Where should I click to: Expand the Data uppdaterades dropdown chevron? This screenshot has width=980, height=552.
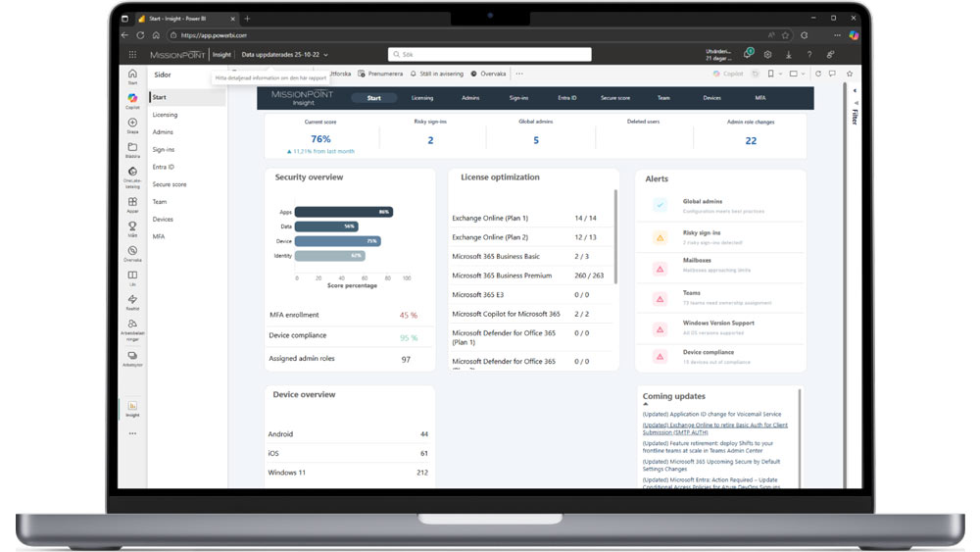point(325,55)
